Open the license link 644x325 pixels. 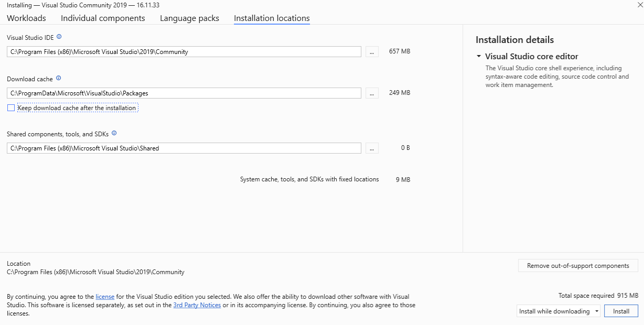click(x=105, y=296)
